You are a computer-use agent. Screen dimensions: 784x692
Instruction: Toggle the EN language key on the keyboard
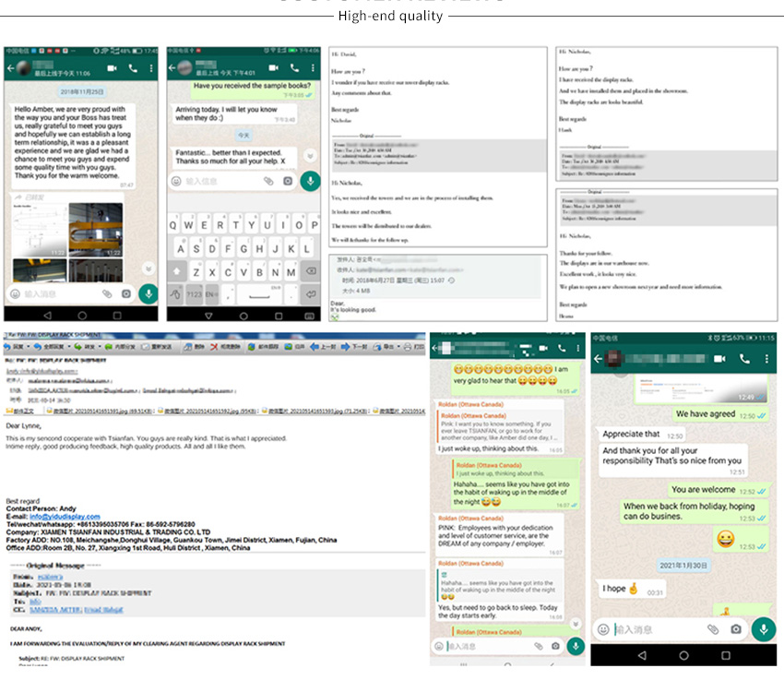(211, 294)
